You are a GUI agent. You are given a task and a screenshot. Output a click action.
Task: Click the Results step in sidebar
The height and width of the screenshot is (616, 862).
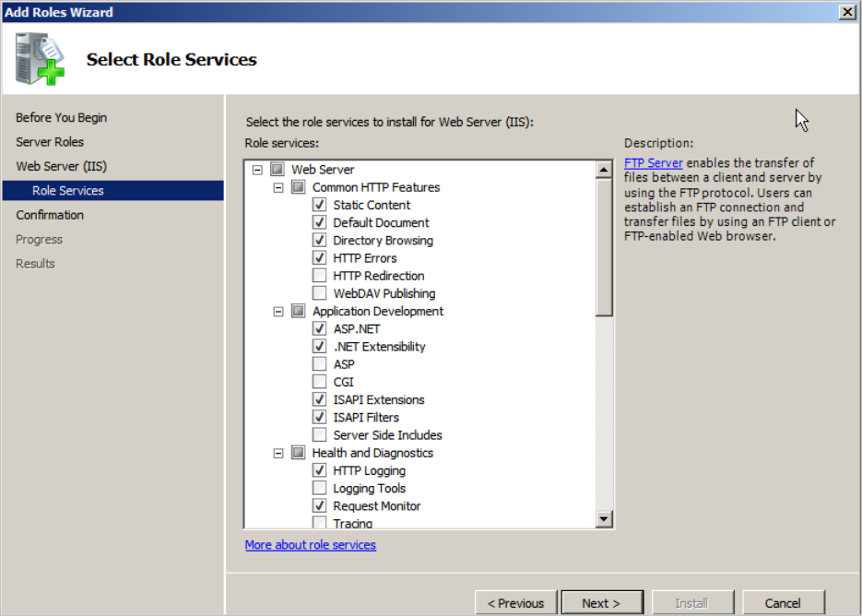pyautogui.click(x=35, y=264)
